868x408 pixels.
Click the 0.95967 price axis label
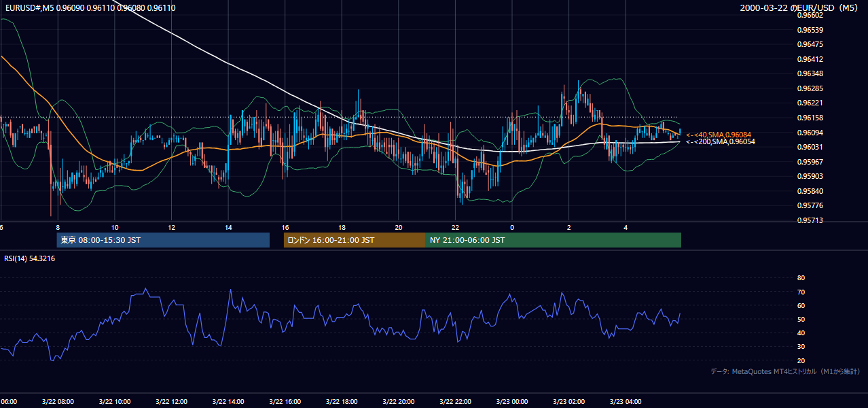point(810,162)
